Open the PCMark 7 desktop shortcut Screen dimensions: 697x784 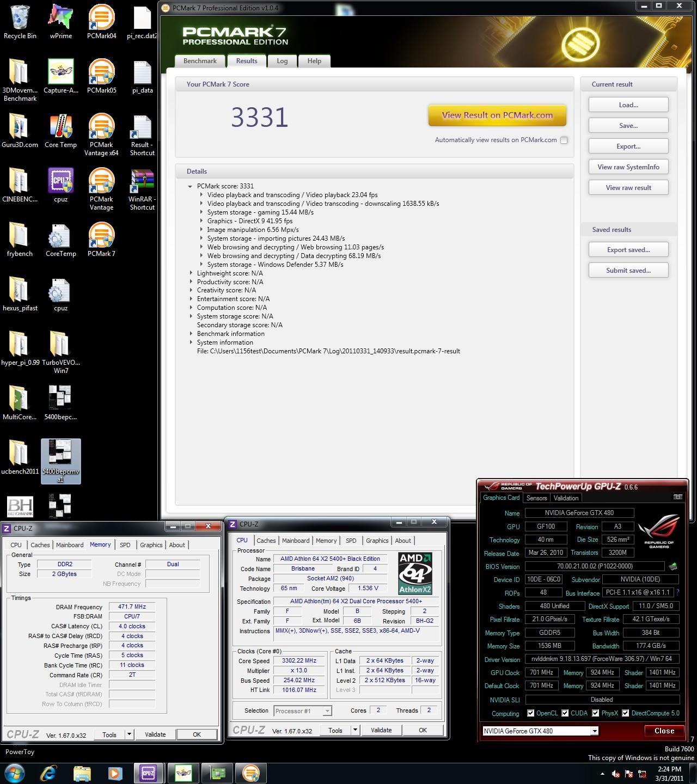101,240
